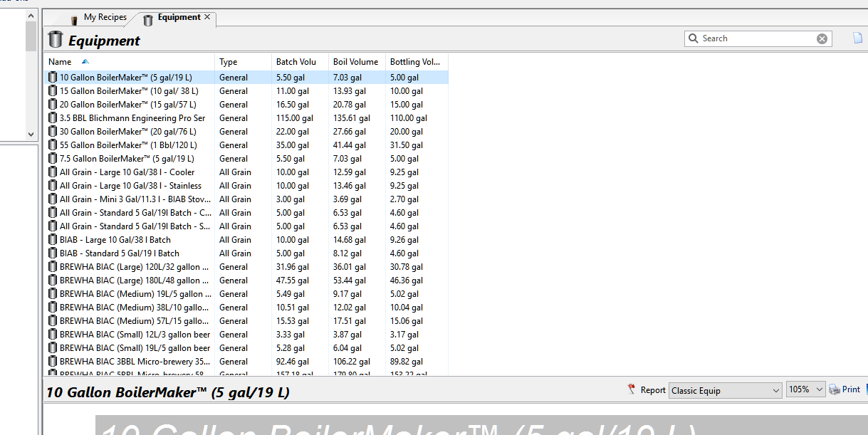Click kettle icon for BIAB Large 10 Gal
The height and width of the screenshot is (435, 868).
tap(53, 240)
